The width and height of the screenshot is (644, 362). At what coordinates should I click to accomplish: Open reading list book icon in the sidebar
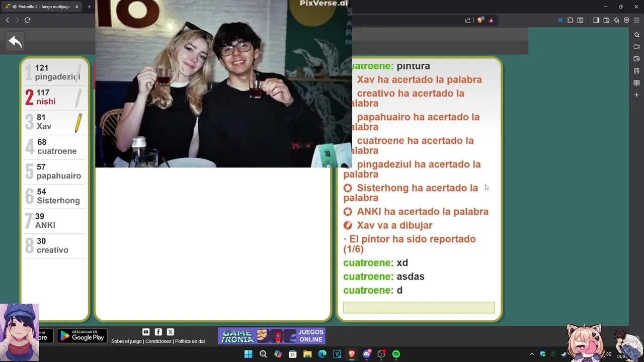(636, 83)
